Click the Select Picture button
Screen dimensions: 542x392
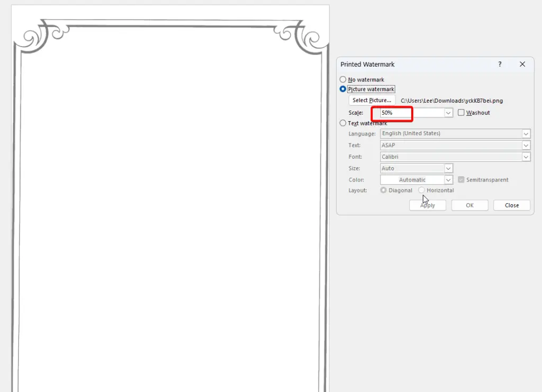(371, 100)
